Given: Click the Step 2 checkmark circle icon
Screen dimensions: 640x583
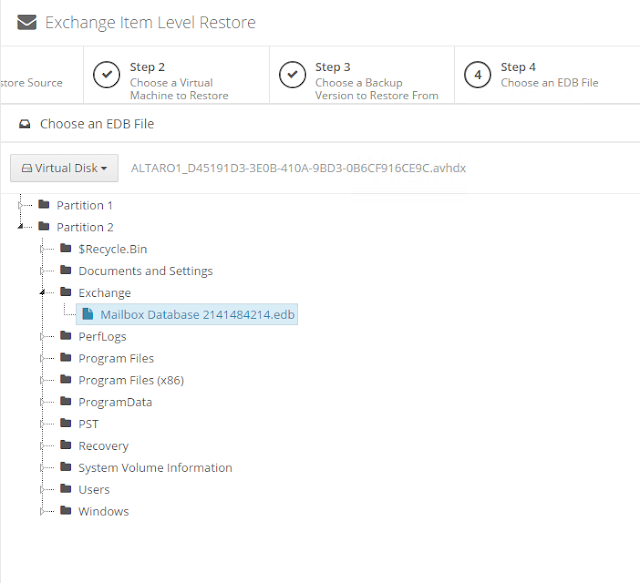Looking at the screenshot, I should point(106,75).
